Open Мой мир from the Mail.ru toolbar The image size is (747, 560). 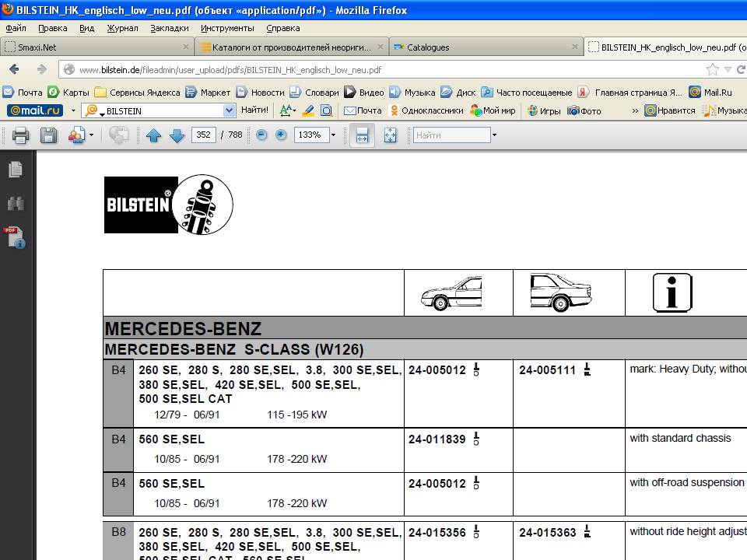pos(493,110)
